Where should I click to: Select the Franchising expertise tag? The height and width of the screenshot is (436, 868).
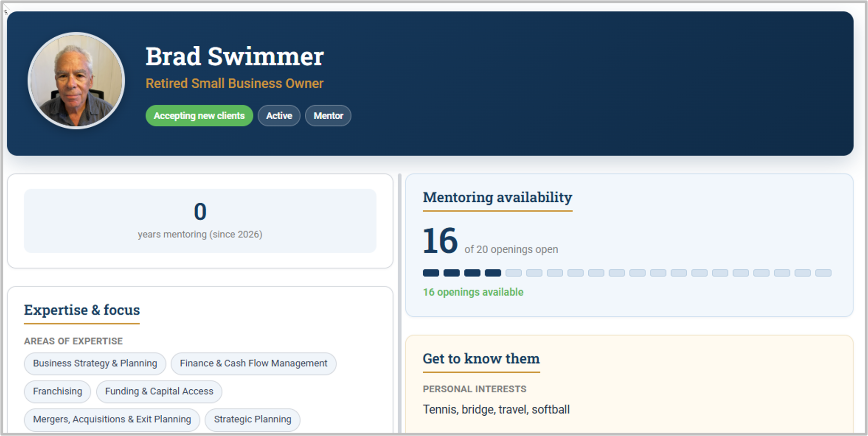[58, 391]
